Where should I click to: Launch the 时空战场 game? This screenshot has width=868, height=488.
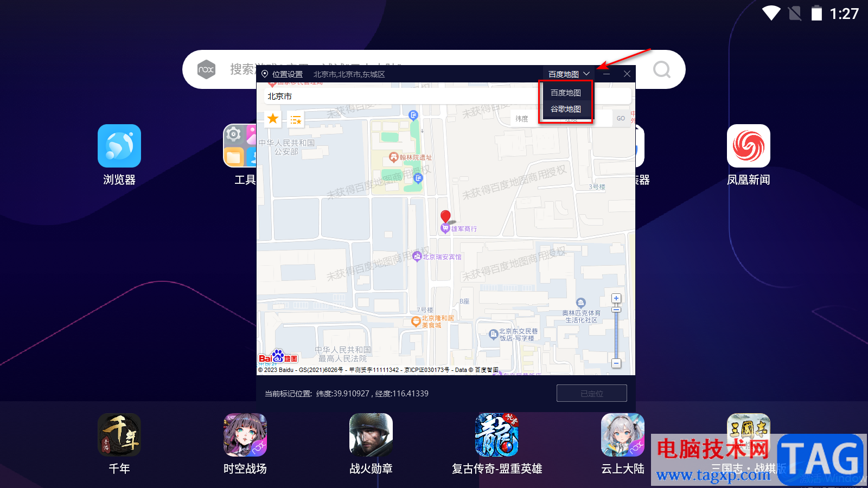[x=245, y=435]
